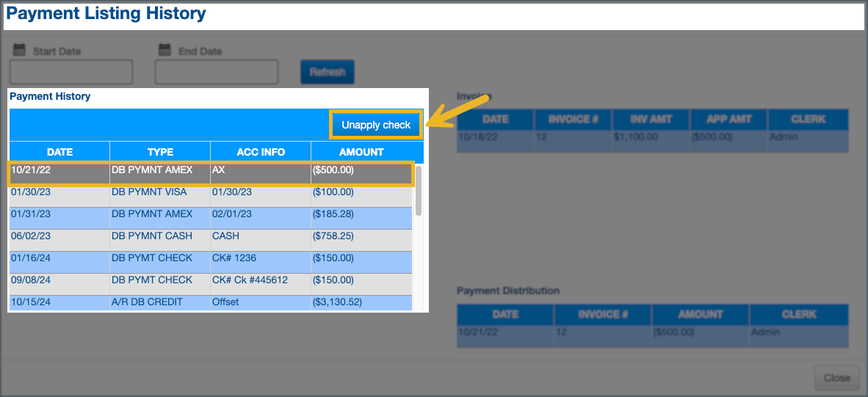This screenshot has width=868, height=397.
Task: Select the A/R DB CREDIT Offset row
Action: [x=211, y=302]
